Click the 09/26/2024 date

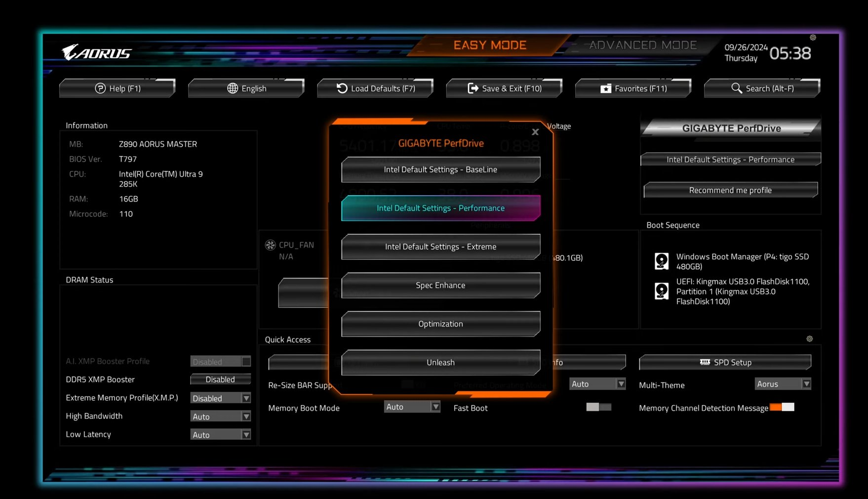click(746, 47)
